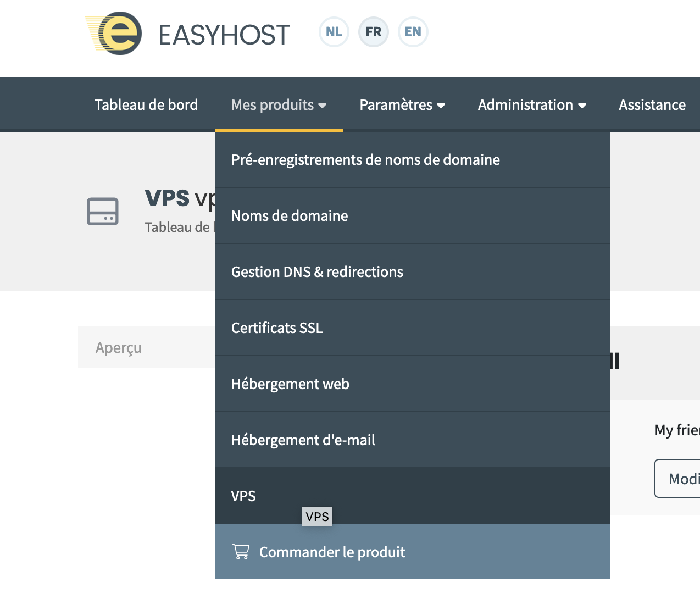Collapse the Mes produits dropdown

(279, 105)
